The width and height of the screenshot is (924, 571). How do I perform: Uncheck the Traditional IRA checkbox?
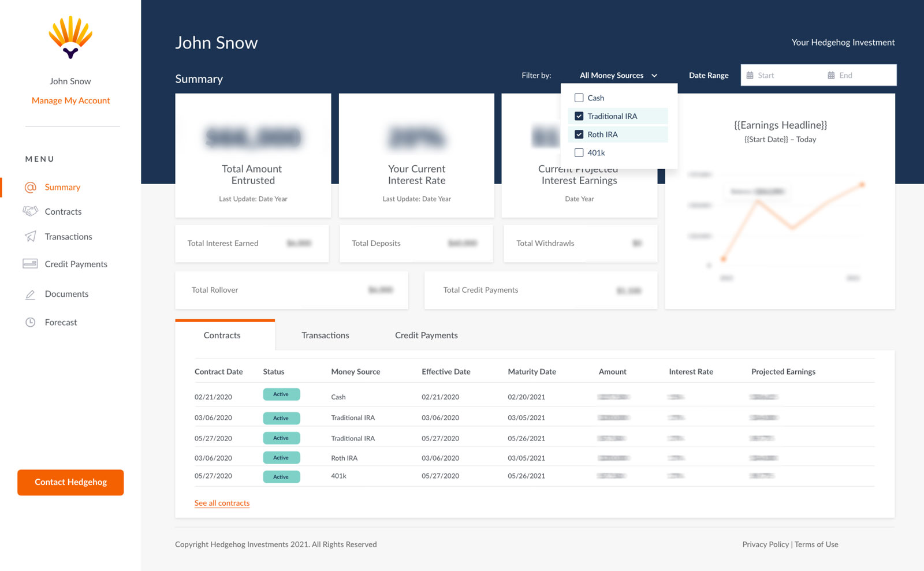tap(579, 116)
